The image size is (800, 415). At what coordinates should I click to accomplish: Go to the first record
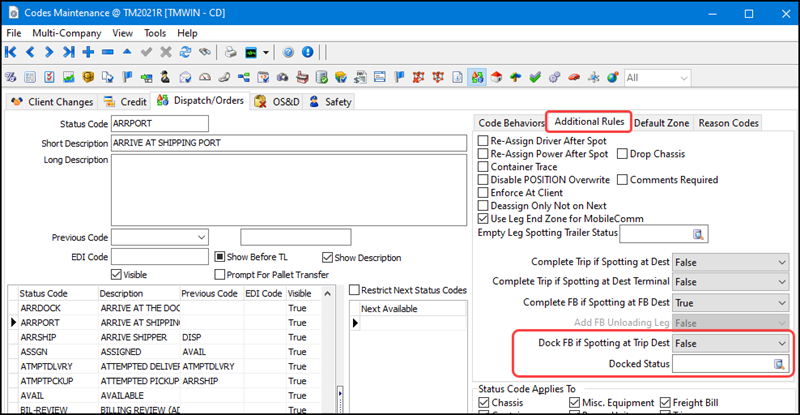[11, 52]
